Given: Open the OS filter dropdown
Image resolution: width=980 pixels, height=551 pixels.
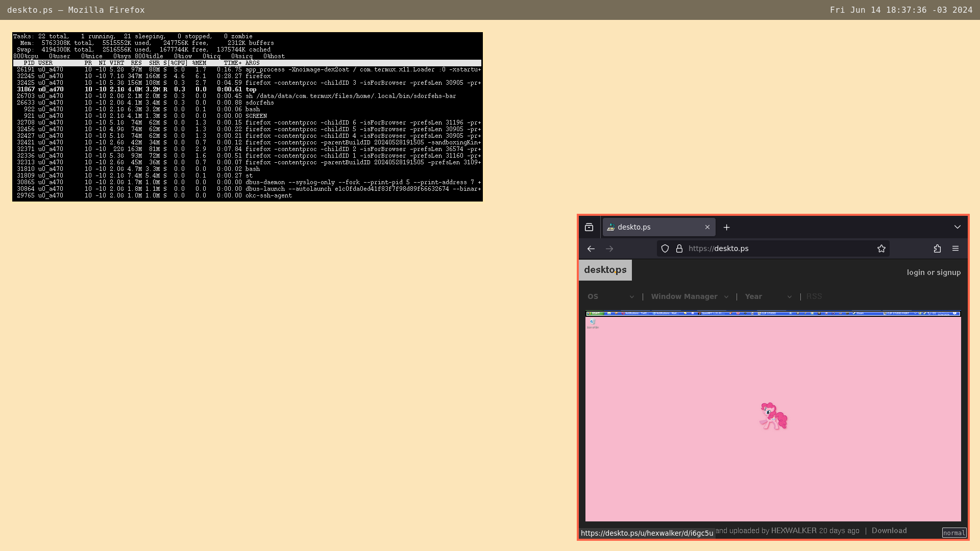Looking at the screenshot, I should click(610, 296).
